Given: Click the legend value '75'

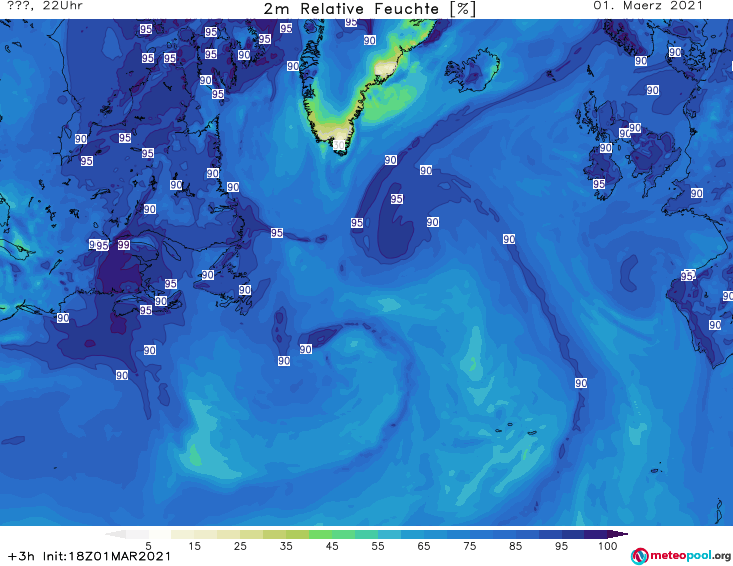Looking at the screenshot, I should click(x=470, y=546).
